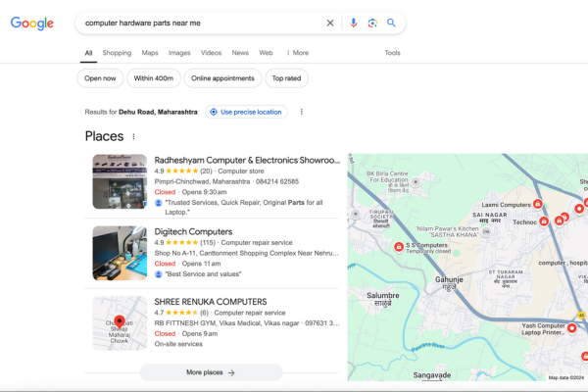Click the Places heading
The image size is (588, 392).
[104, 136]
